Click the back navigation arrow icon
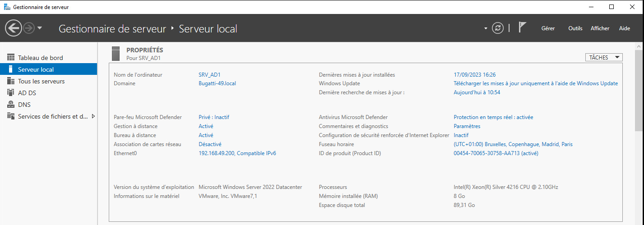The width and height of the screenshot is (644, 225). [x=13, y=28]
